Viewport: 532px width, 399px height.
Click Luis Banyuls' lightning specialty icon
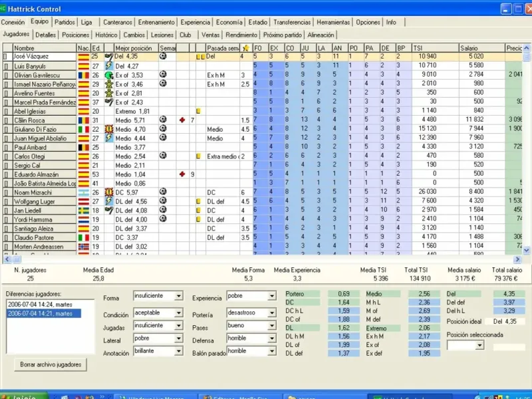(109, 65)
